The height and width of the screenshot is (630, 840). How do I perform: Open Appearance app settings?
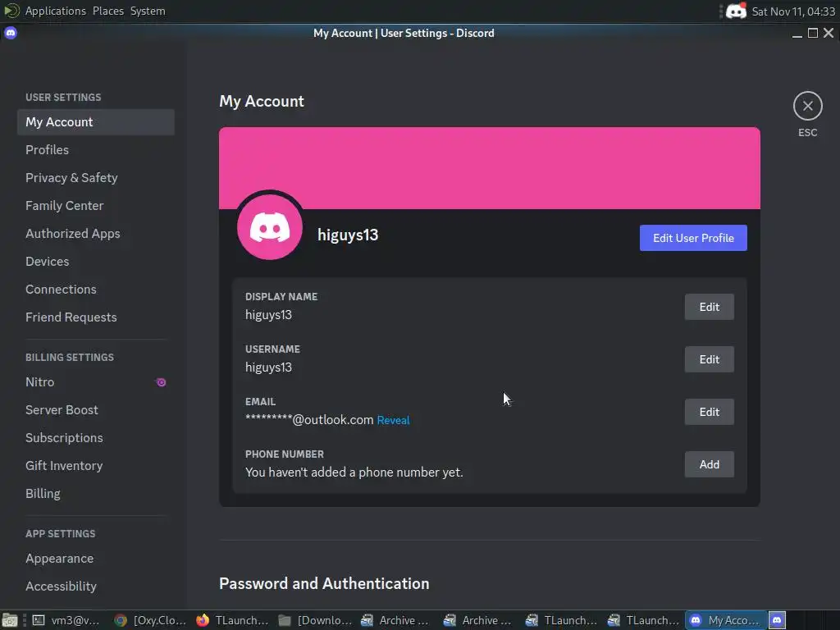[x=96, y=558]
